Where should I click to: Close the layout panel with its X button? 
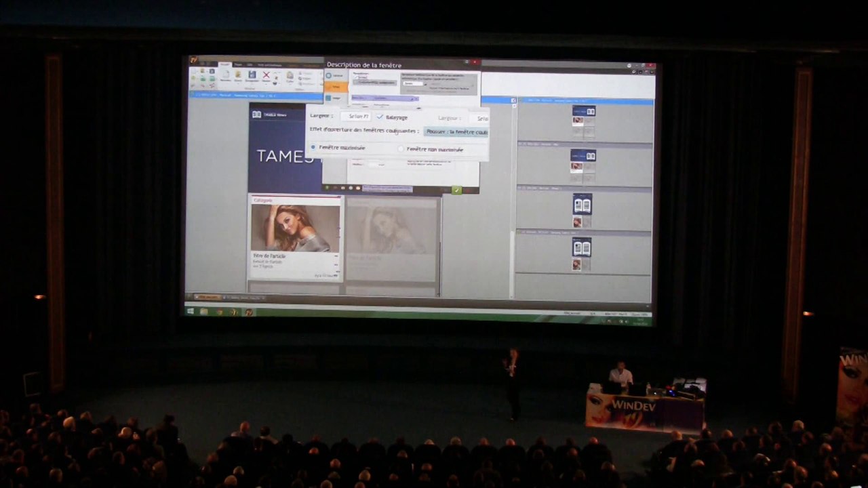click(x=513, y=101)
